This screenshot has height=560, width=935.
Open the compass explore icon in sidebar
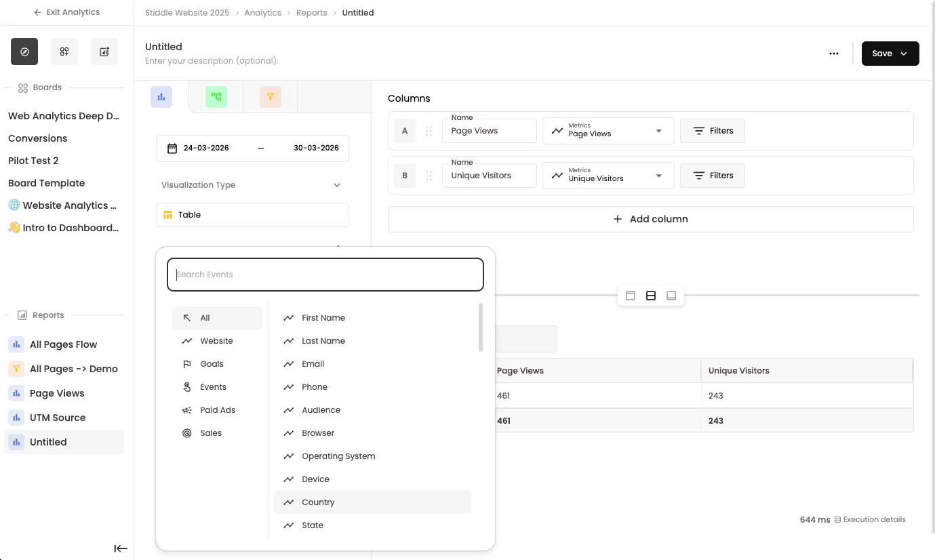(x=24, y=52)
